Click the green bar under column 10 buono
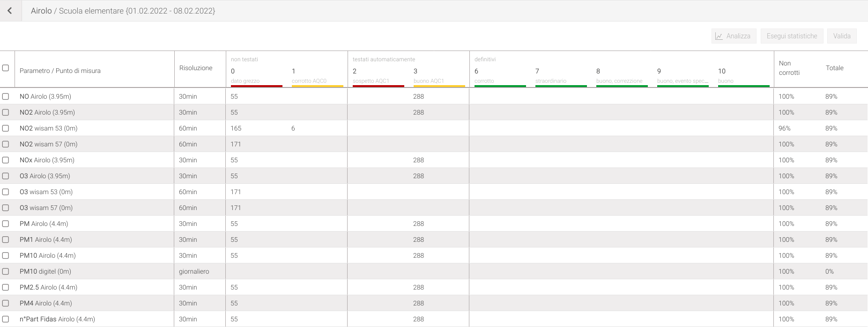This screenshot has width=868, height=327. pyautogui.click(x=743, y=86)
